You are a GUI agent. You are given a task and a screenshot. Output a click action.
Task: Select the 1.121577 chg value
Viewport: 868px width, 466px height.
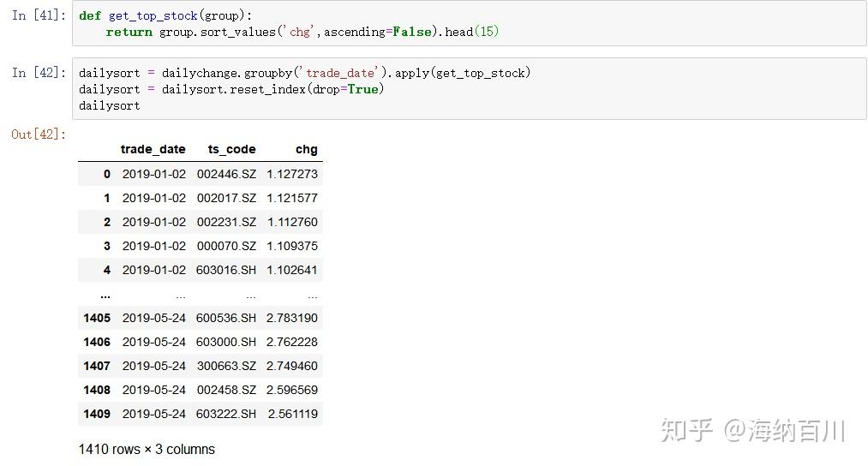pyautogui.click(x=292, y=198)
